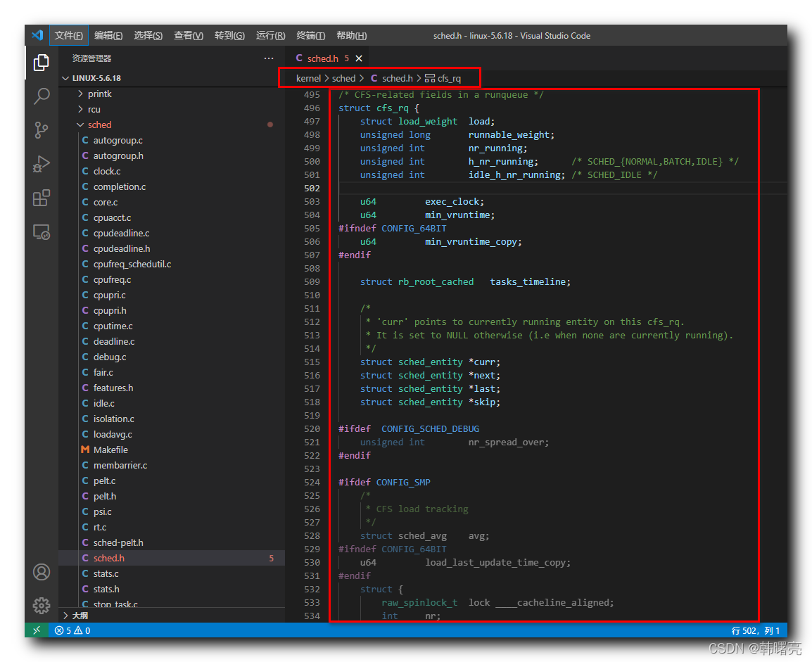The width and height of the screenshot is (812, 662).
Task: Open the 编辑(E) menu
Action: click(108, 35)
